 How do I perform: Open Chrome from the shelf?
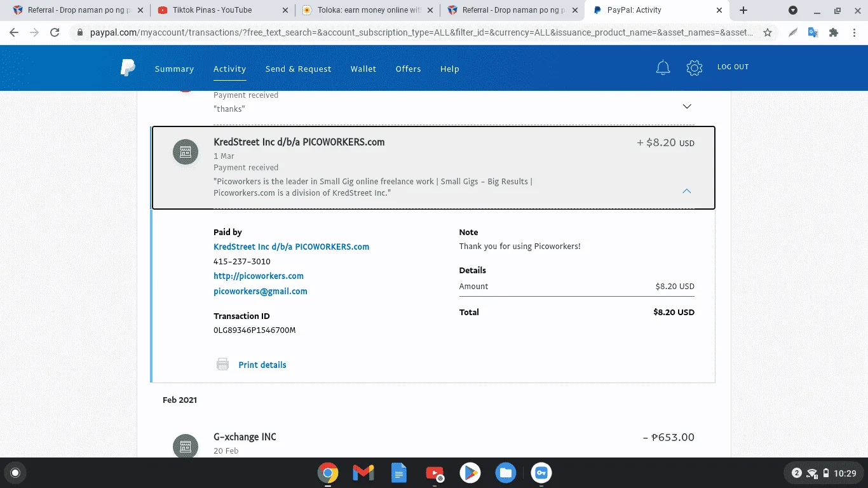[328, 473]
